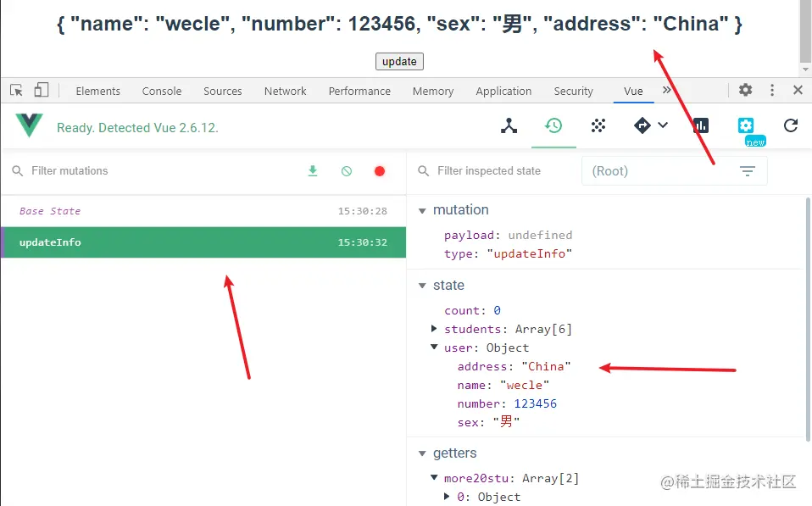Click the number 123456 value
This screenshot has width=812, height=506.
pos(535,403)
